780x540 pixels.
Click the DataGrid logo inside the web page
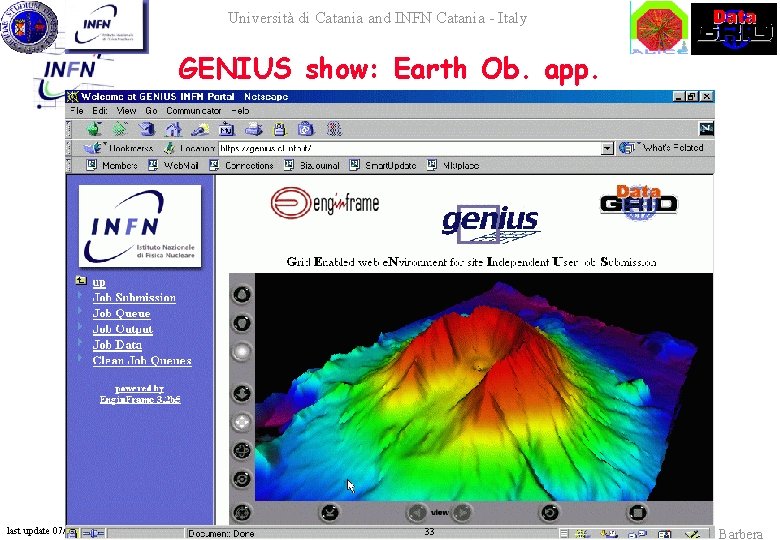[638, 203]
